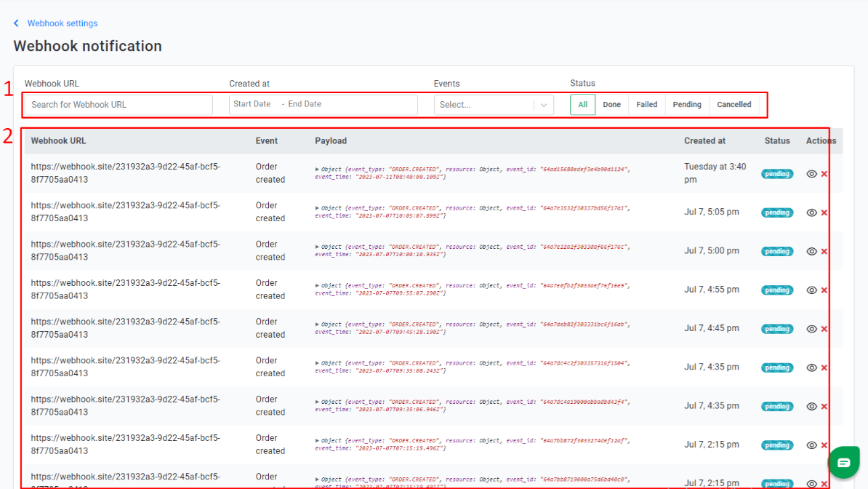This screenshot has height=489, width=868.
Task: Click 'Order created' in Tuesday 3:40 pm row
Action: (270, 173)
